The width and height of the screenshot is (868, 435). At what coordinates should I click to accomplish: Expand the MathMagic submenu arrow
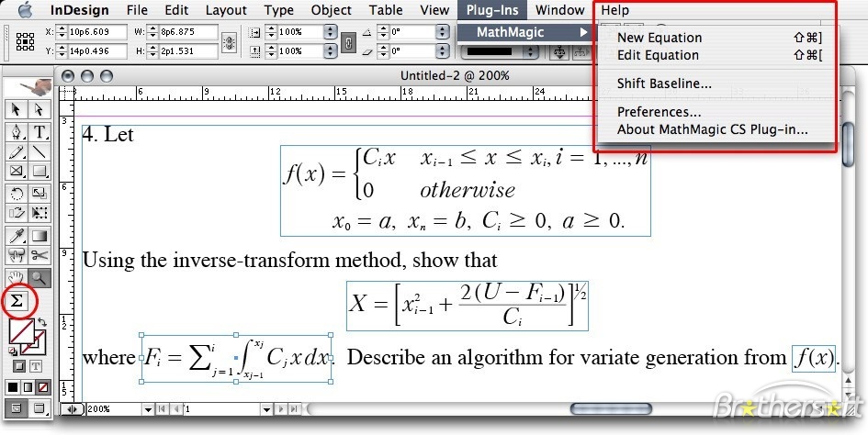point(583,32)
